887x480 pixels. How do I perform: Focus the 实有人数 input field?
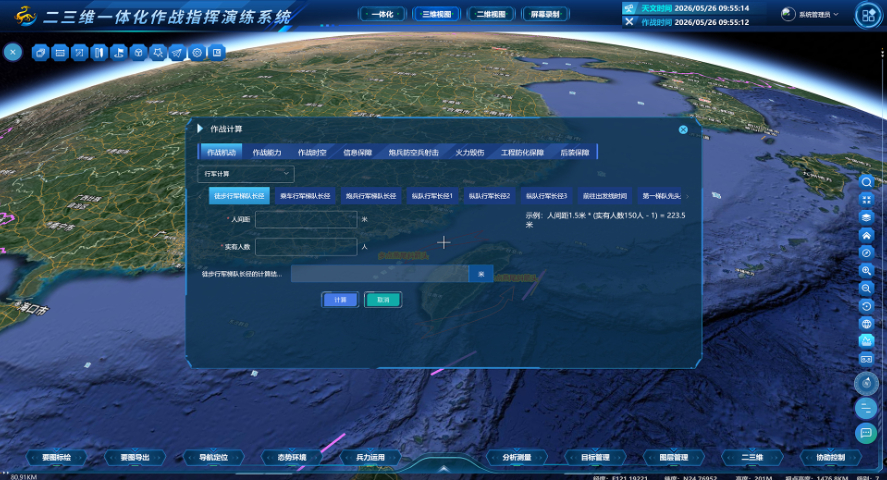pos(306,247)
